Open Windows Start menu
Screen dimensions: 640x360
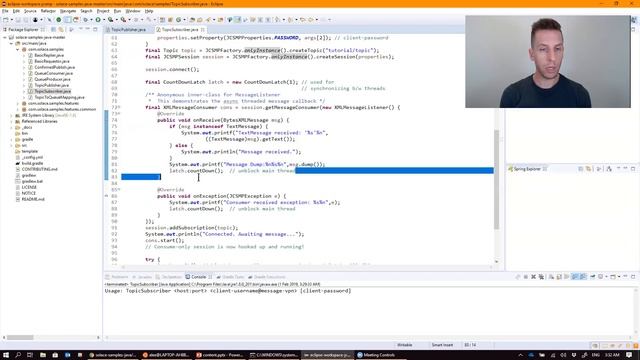(x=6, y=355)
